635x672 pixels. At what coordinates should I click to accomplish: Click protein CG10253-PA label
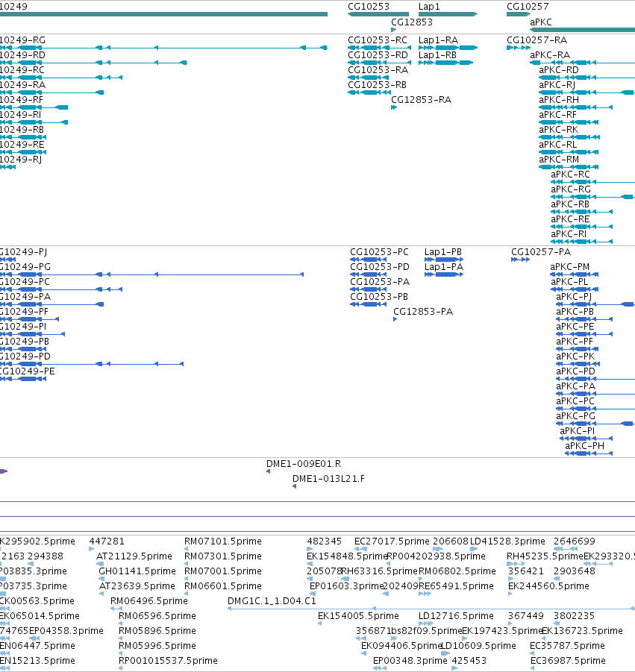[380, 282]
